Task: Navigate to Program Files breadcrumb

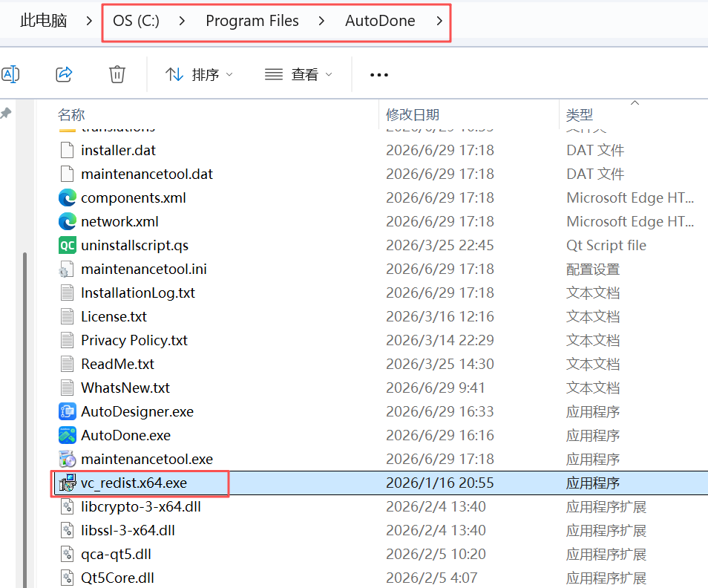Action: click(252, 21)
